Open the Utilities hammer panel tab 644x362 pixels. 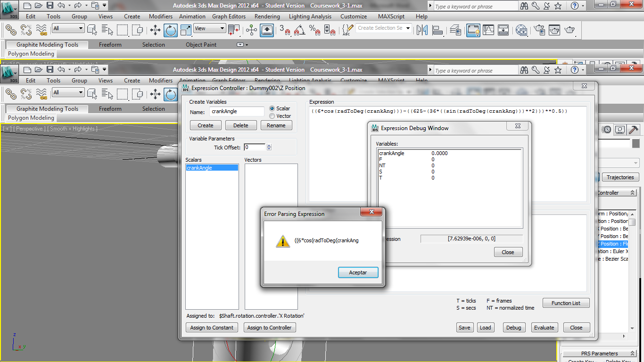[x=634, y=130]
